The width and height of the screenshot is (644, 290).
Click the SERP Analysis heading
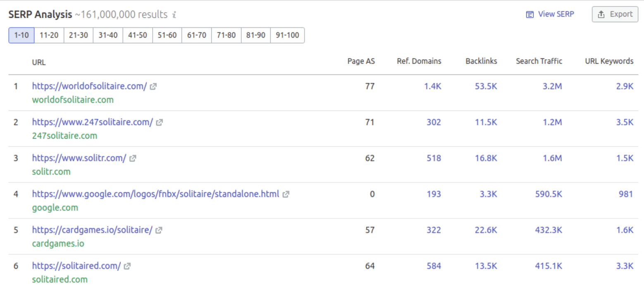40,14
